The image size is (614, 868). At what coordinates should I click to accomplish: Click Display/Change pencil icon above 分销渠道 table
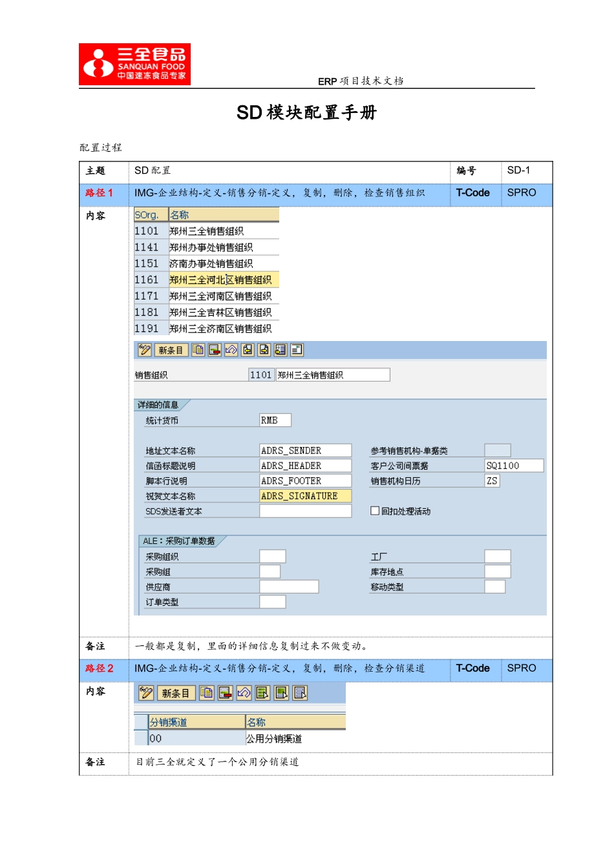[146, 693]
